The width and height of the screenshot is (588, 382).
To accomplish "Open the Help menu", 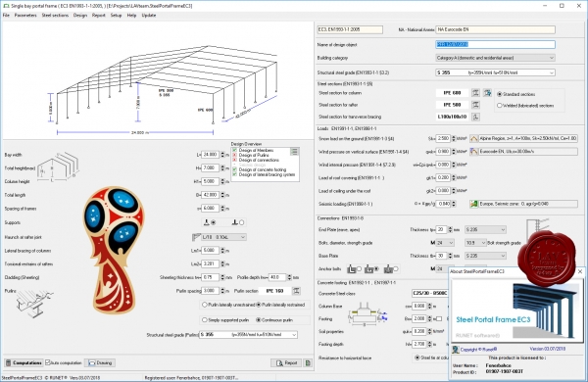I will [x=131, y=16].
